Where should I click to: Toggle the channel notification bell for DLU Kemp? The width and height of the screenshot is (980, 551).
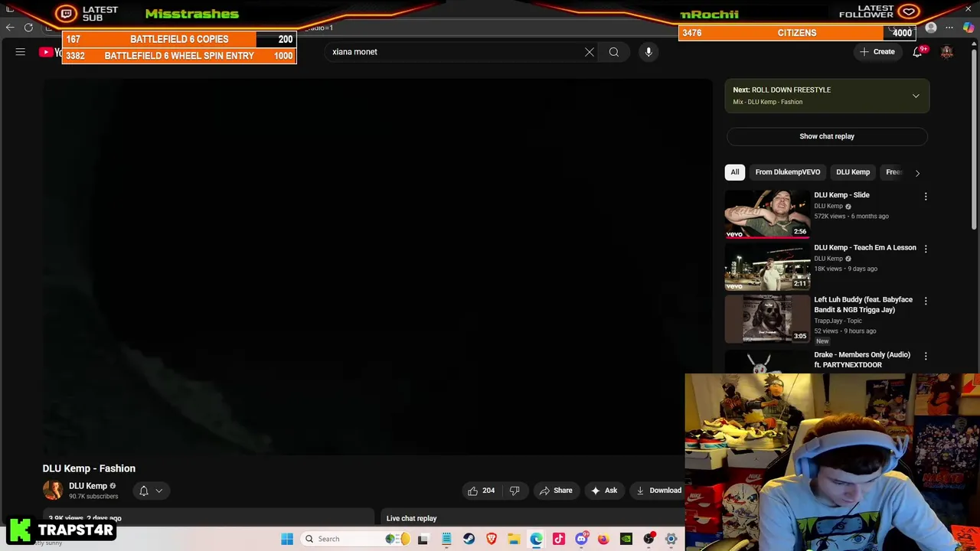click(143, 491)
